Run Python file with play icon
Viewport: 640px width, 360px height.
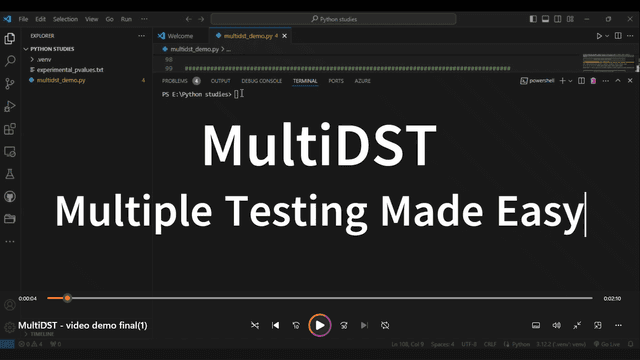pos(599,36)
